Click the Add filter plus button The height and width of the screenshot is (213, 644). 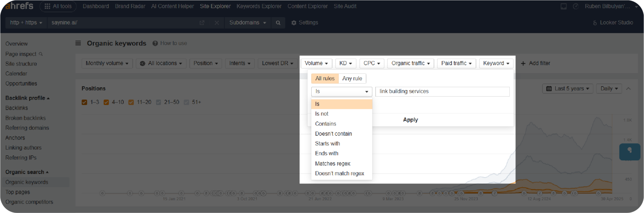535,63
